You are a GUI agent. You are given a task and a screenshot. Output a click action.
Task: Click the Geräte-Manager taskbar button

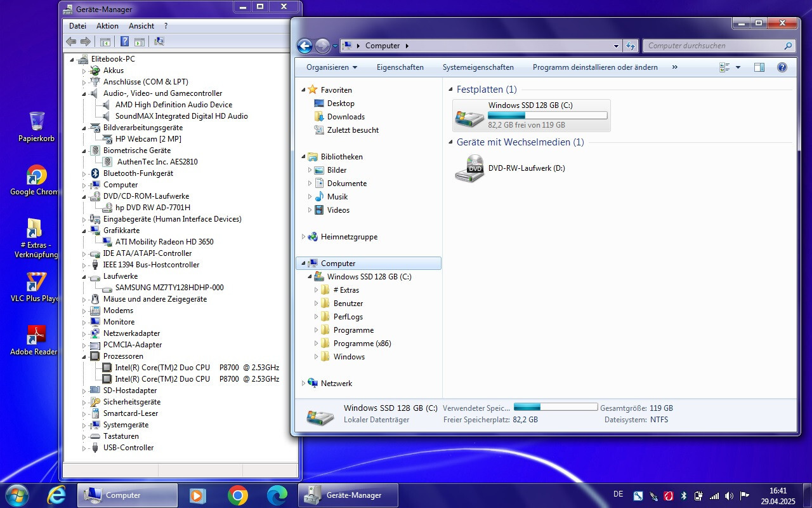[x=348, y=495]
